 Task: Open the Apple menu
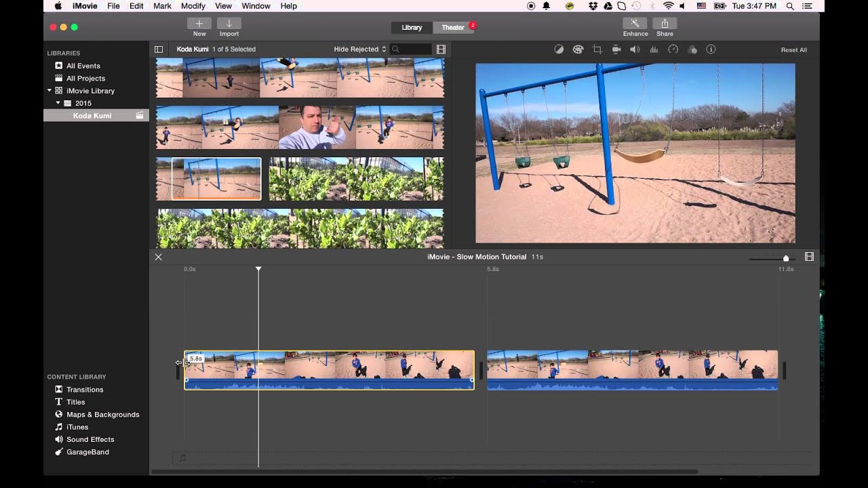point(58,6)
